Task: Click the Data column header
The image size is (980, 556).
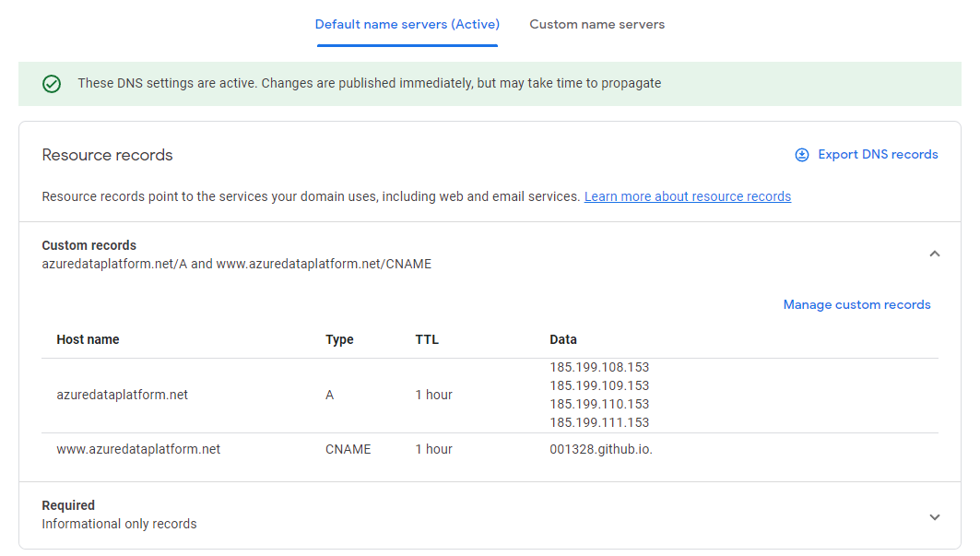Action: coord(563,339)
